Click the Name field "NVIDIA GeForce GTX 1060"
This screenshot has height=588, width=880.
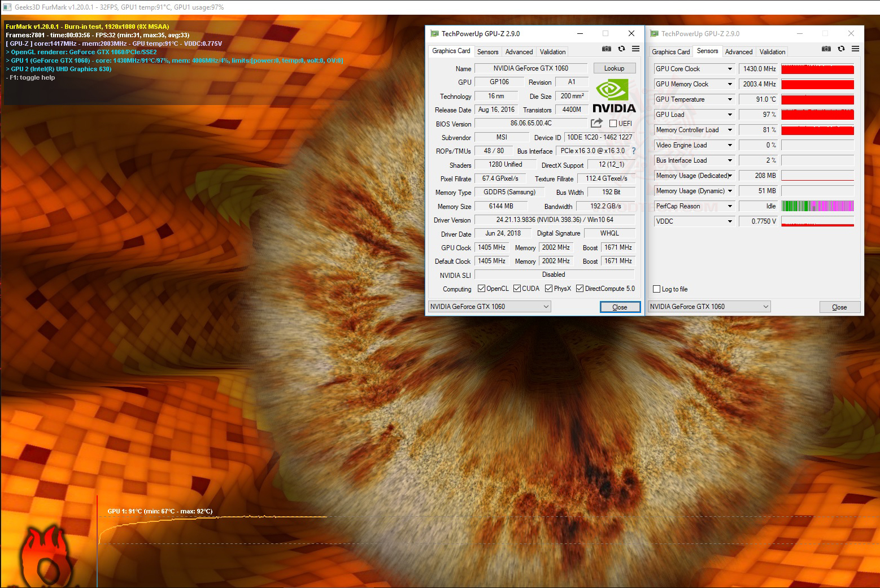point(531,68)
